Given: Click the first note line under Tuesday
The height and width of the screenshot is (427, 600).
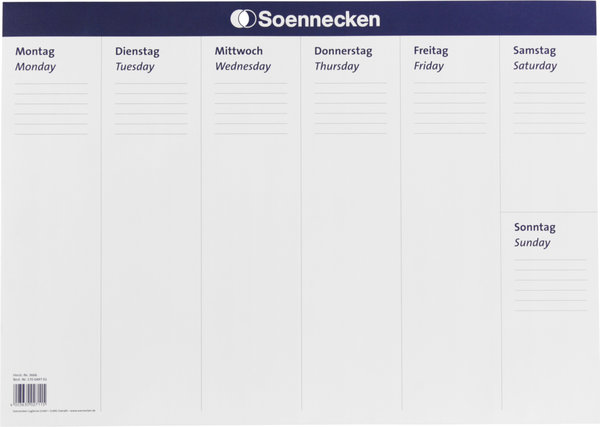Looking at the screenshot, I should point(150,84).
